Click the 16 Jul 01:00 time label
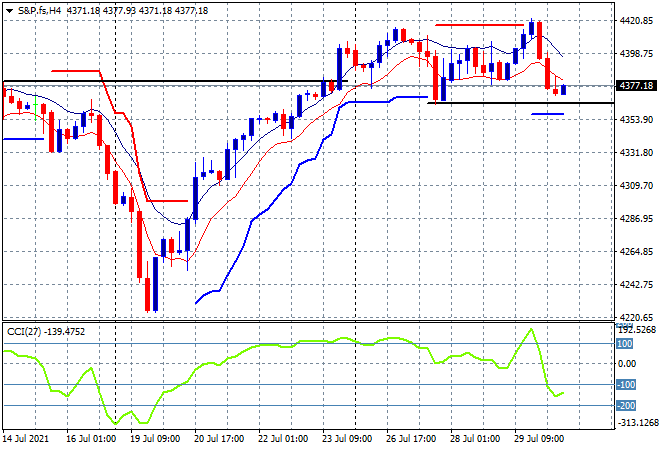 [x=91, y=439]
